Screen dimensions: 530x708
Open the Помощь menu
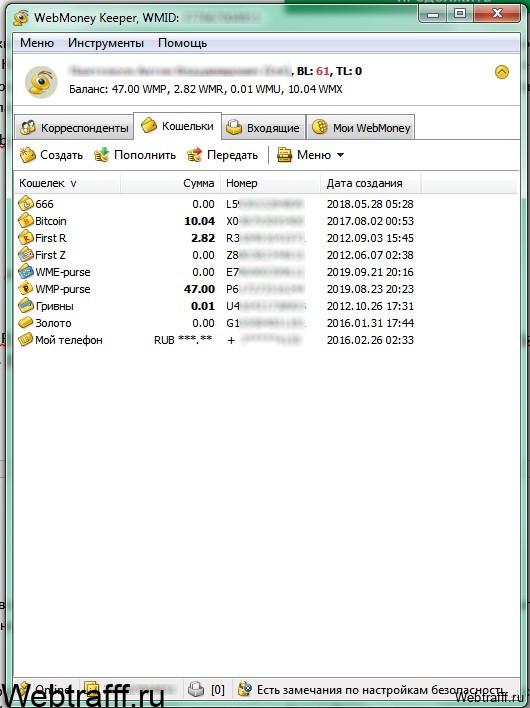(182, 43)
